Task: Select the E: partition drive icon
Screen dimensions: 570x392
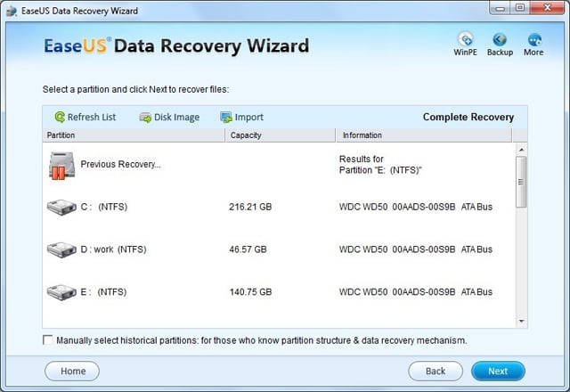Action: tap(61, 292)
